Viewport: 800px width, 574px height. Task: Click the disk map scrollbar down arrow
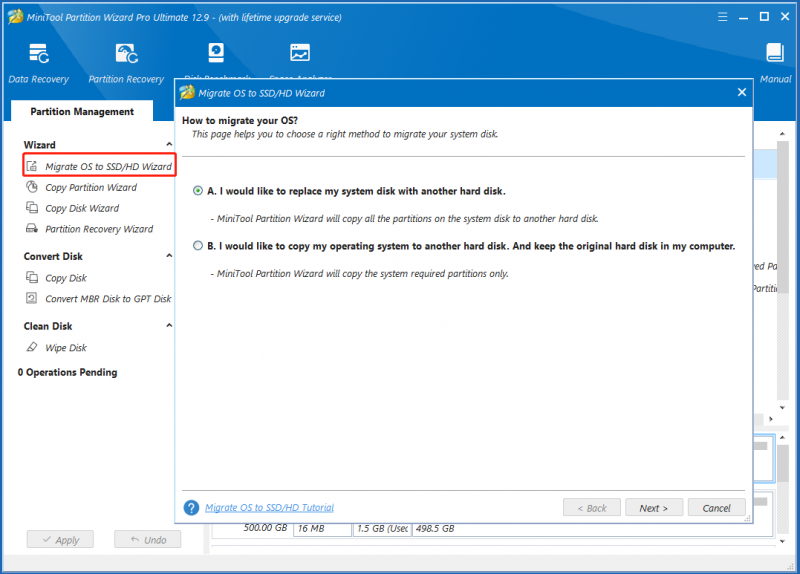[x=782, y=541]
